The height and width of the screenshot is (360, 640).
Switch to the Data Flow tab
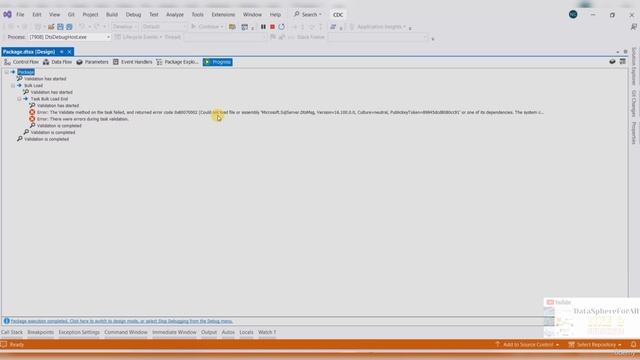57,62
